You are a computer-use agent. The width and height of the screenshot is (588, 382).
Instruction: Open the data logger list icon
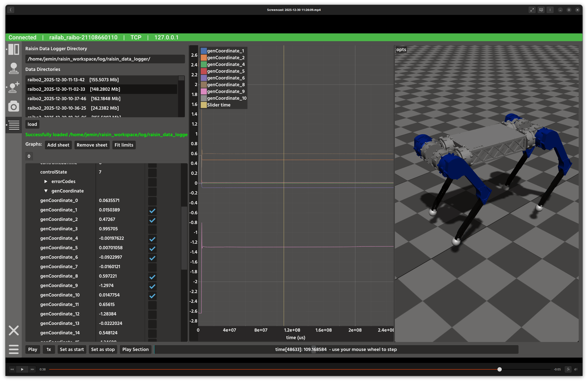point(14,125)
